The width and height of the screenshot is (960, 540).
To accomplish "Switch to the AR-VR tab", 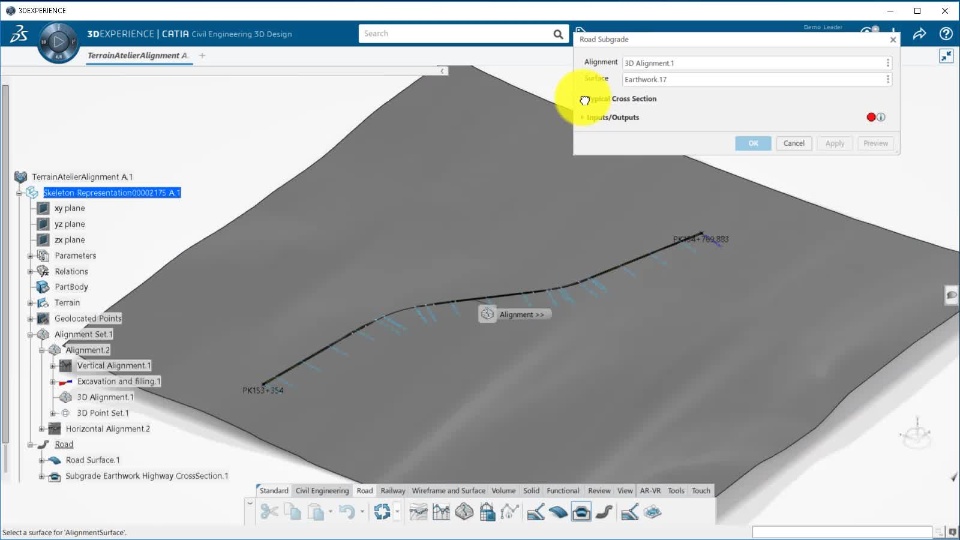I will pos(650,490).
